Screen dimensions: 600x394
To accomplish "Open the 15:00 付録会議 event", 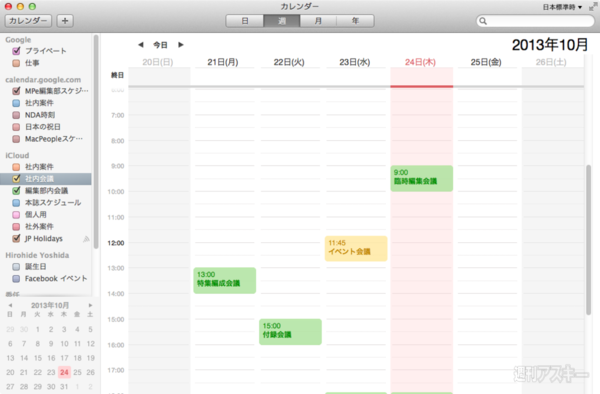I will (290, 332).
